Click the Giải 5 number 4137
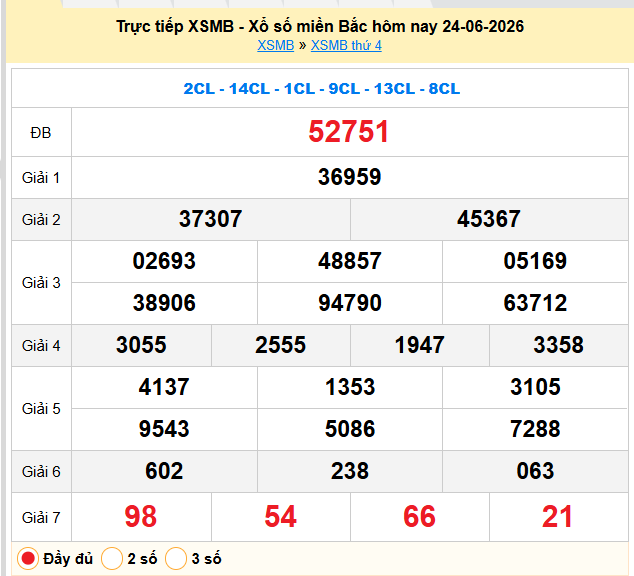This screenshot has width=634, height=576. (164, 387)
